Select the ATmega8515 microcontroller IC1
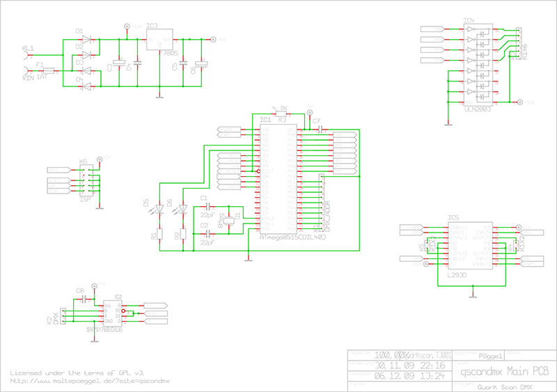The width and height of the screenshot is (557, 392). coord(277,181)
